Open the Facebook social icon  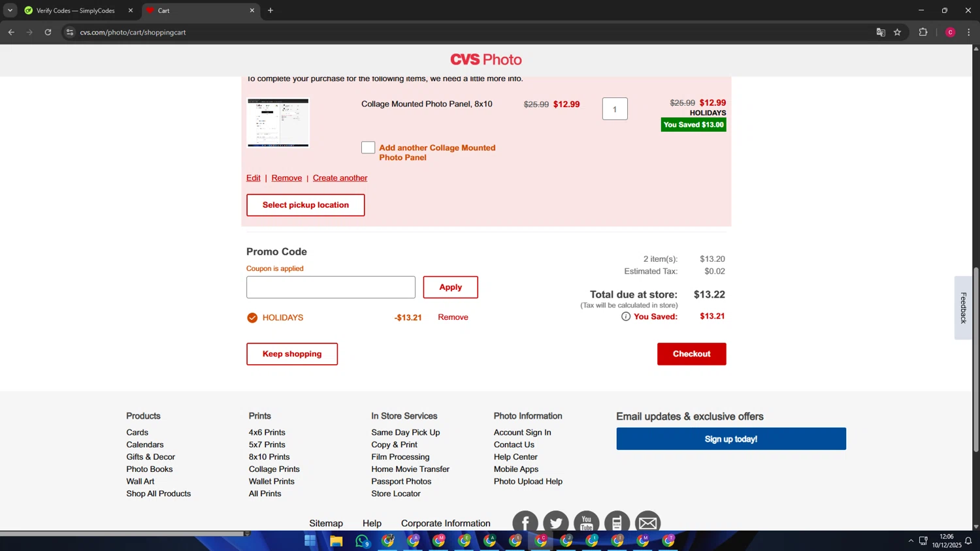point(525,522)
